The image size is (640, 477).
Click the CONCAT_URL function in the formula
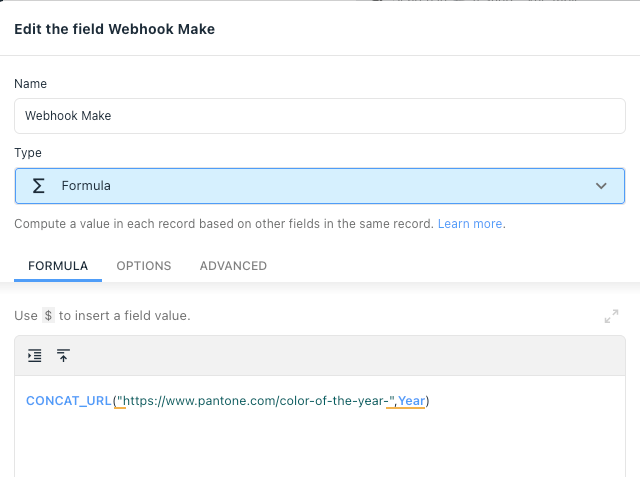[x=69, y=401]
